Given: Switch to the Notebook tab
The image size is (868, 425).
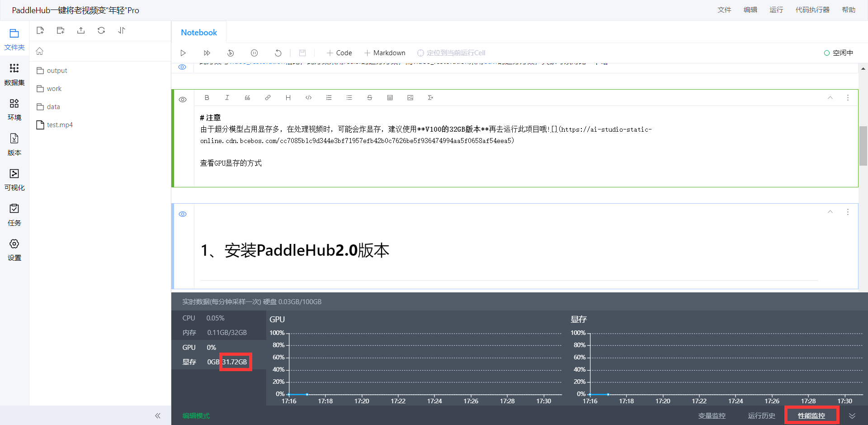Looking at the screenshot, I should (198, 32).
